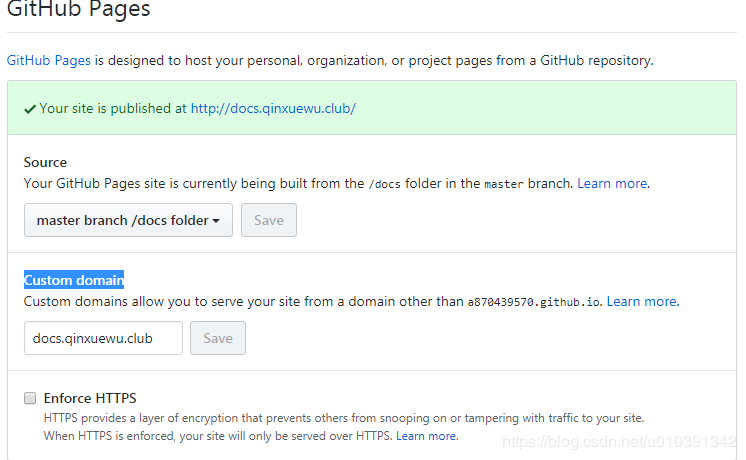Open the GitHub Pages documentation link
The width and height of the screenshot is (746, 460).
pos(49,60)
